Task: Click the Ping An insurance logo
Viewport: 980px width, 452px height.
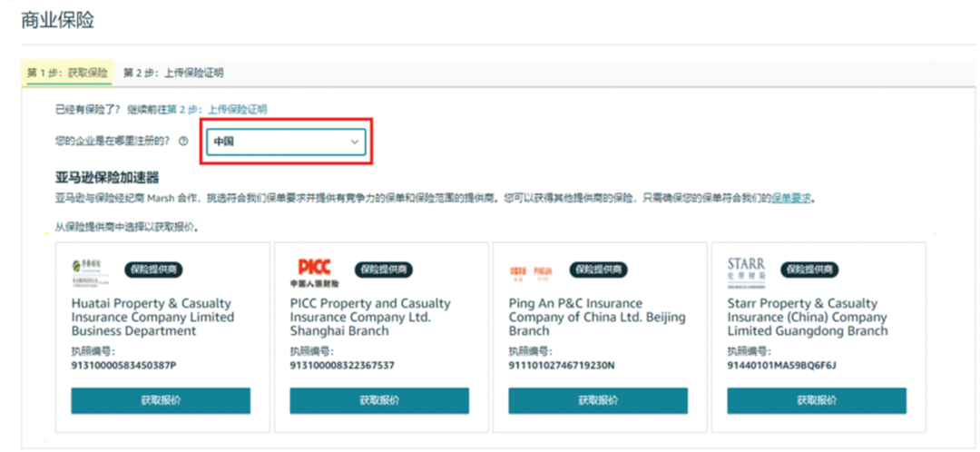Action: (x=531, y=270)
